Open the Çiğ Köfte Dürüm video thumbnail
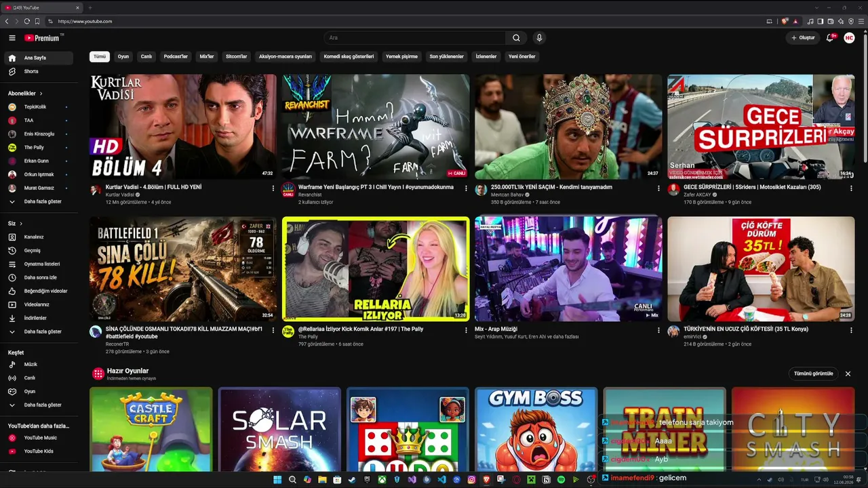 (x=761, y=269)
